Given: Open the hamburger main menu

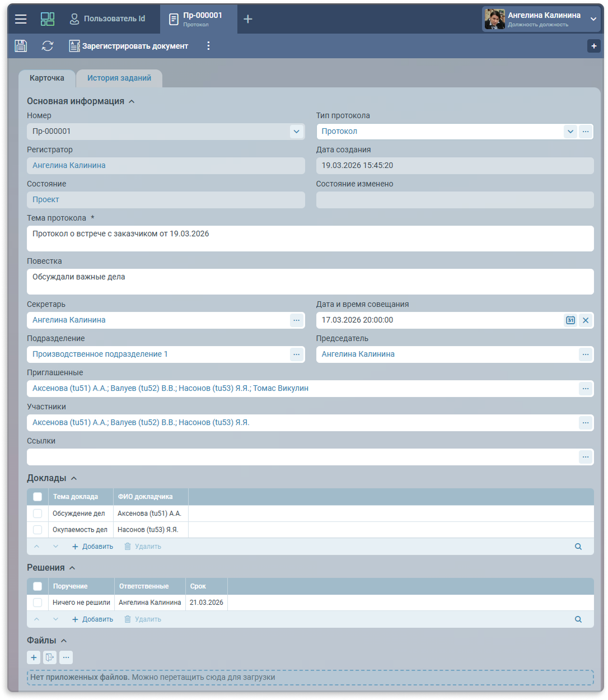Looking at the screenshot, I should [21, 19].
